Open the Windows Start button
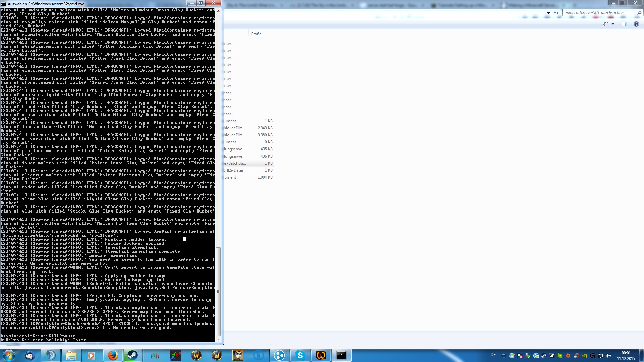Screen dimensions: 644x362 tap(9, 355)
